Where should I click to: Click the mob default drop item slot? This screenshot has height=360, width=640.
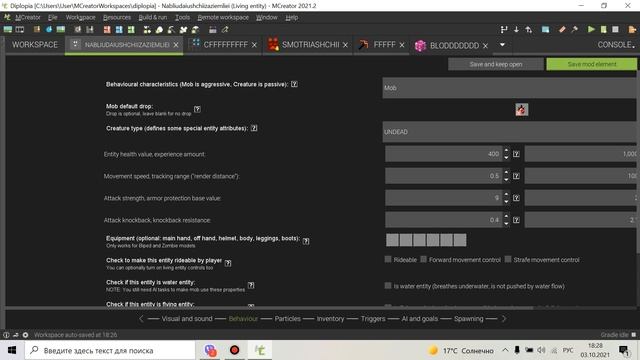tap(522, 109)
